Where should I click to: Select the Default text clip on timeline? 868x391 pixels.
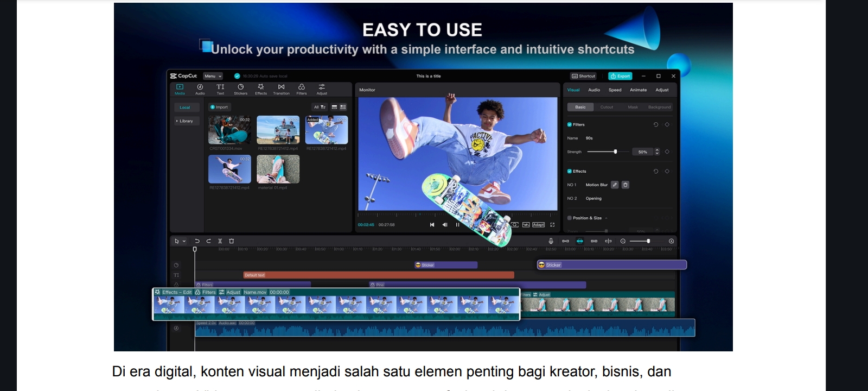click(379, 275)
